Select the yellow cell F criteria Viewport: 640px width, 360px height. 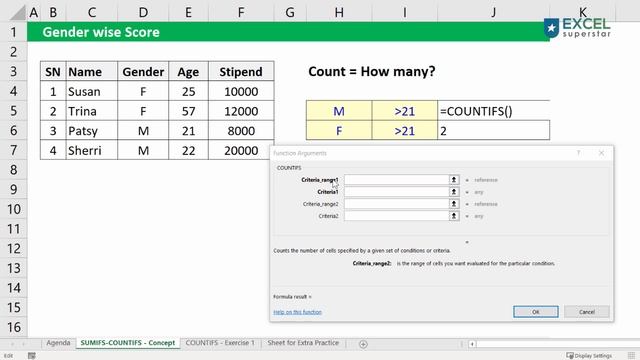point(339,131)
